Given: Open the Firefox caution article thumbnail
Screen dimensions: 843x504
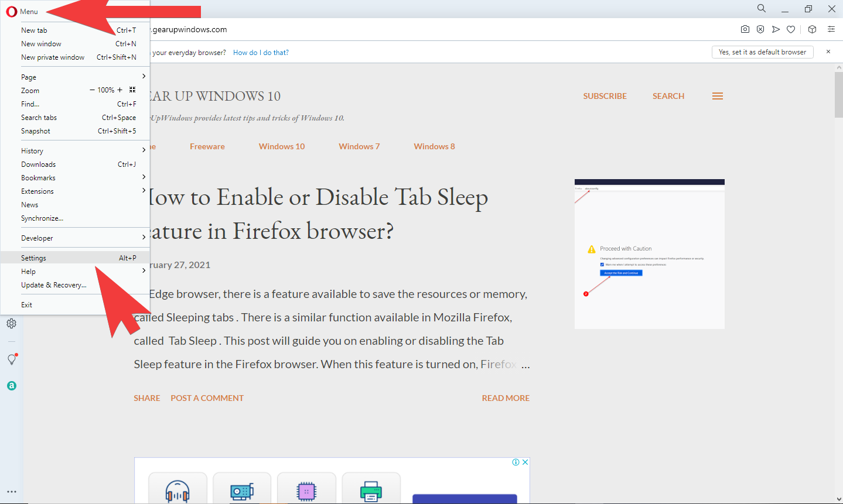Looking at the screenshot, I should [x=650, y=254].
